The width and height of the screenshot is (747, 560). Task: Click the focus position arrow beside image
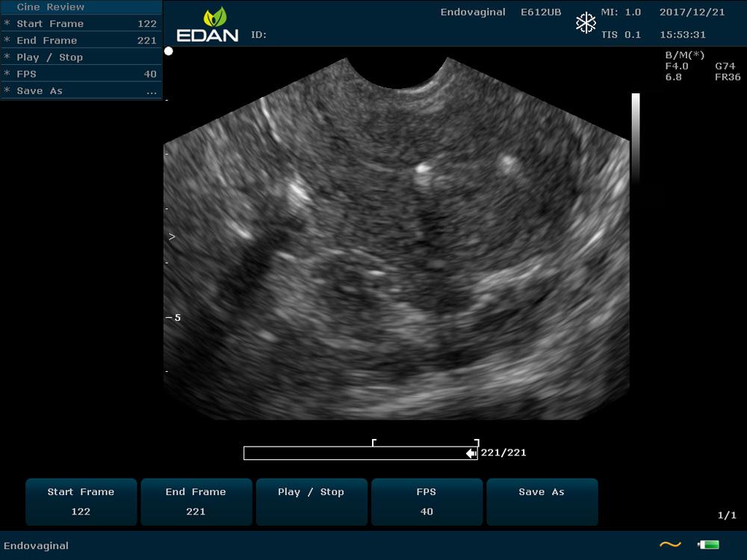[172, 237]
